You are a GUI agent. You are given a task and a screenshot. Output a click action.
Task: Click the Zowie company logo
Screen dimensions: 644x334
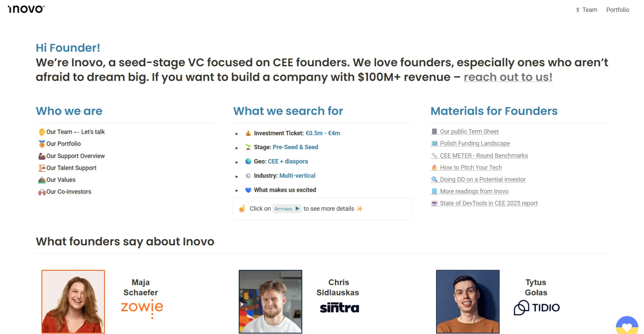coord(142,308)
